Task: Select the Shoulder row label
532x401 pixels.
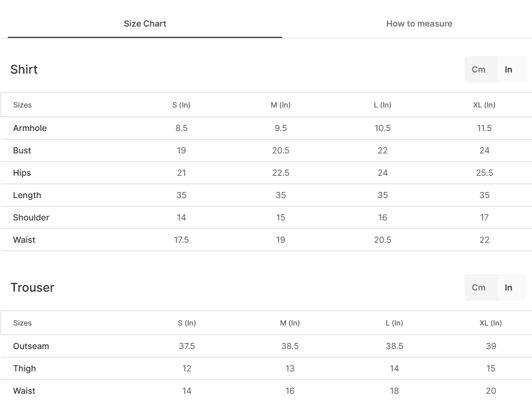Action: [x=31, y=217]
